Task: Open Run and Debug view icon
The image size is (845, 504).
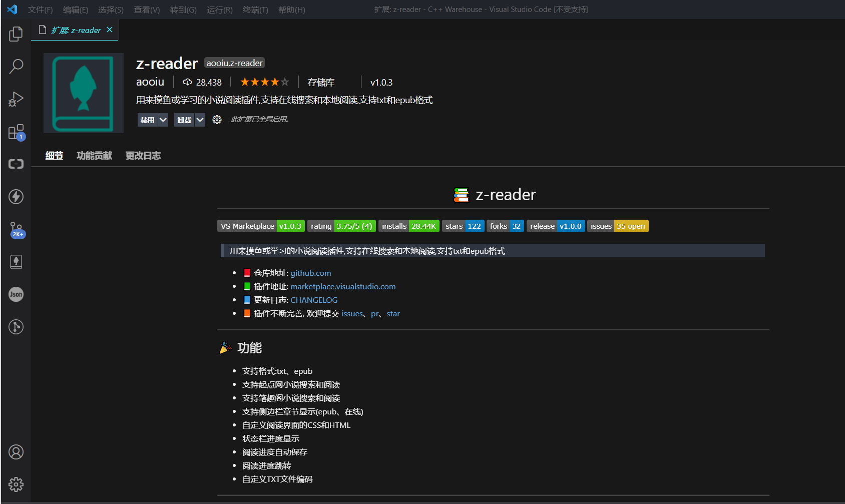Action: 16,99
